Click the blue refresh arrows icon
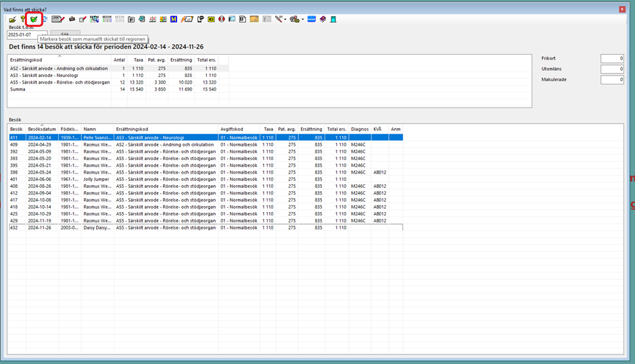Viewport: 635px width, 364px height. (45, 20)
